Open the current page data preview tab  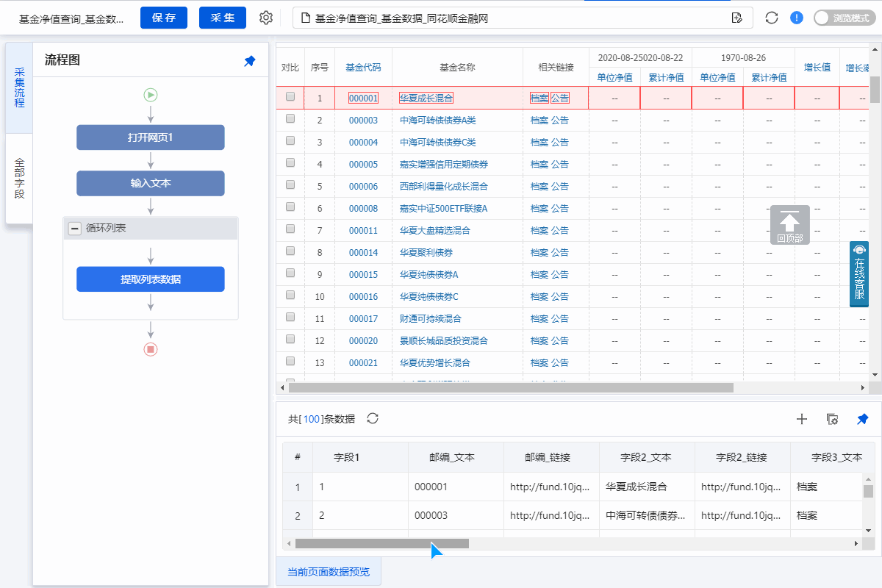(329, 572)
